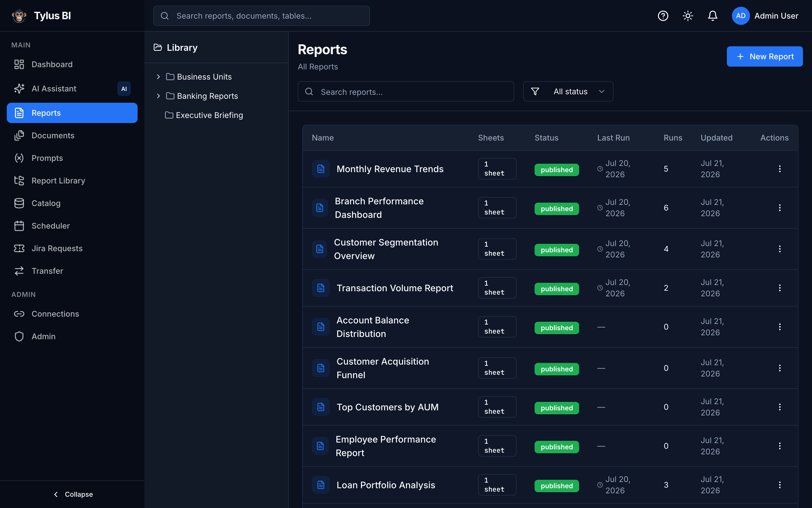Open Admin User profile name
Screen dimensions: 812x508
[x=776, y=16]
